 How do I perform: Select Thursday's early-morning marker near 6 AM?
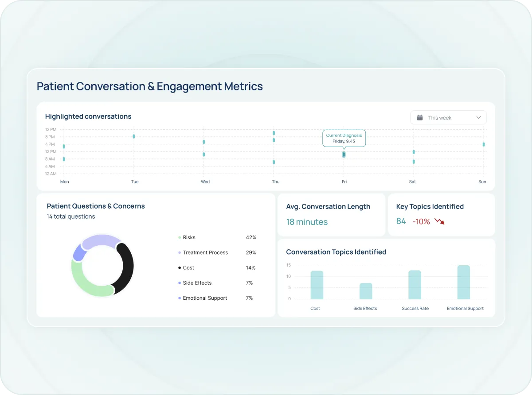[274, 162]
